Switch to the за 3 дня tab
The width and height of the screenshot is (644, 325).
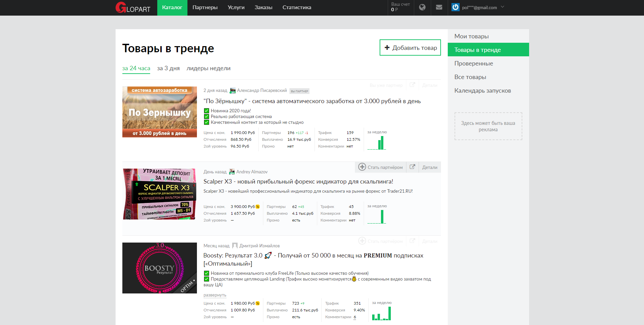point(168,68)
